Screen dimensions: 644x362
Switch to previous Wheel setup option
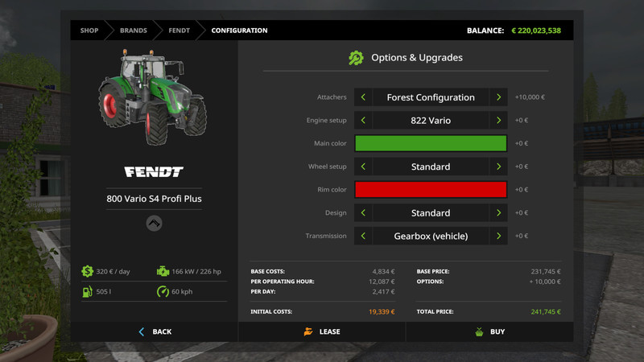pos(363,167)
